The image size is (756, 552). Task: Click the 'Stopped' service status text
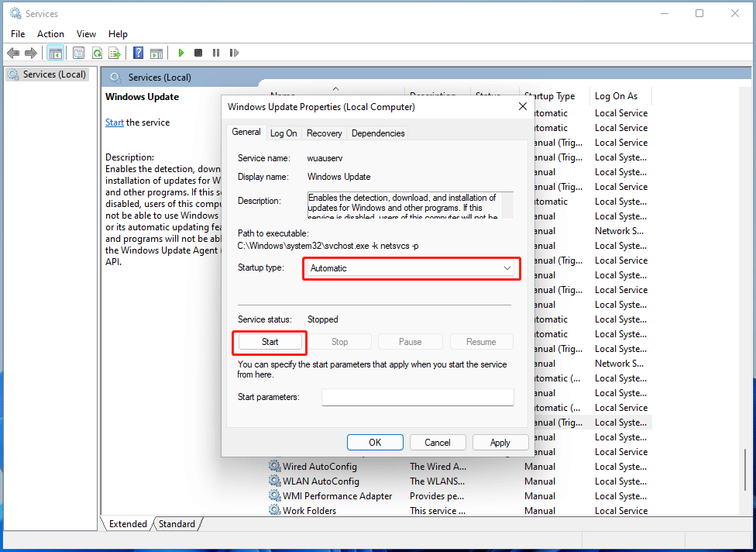[x=322, y=319]
